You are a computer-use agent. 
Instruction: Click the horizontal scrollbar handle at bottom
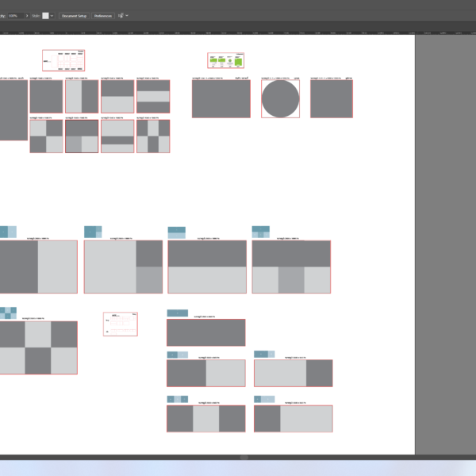pyautogui.click(x=244, y=457)
